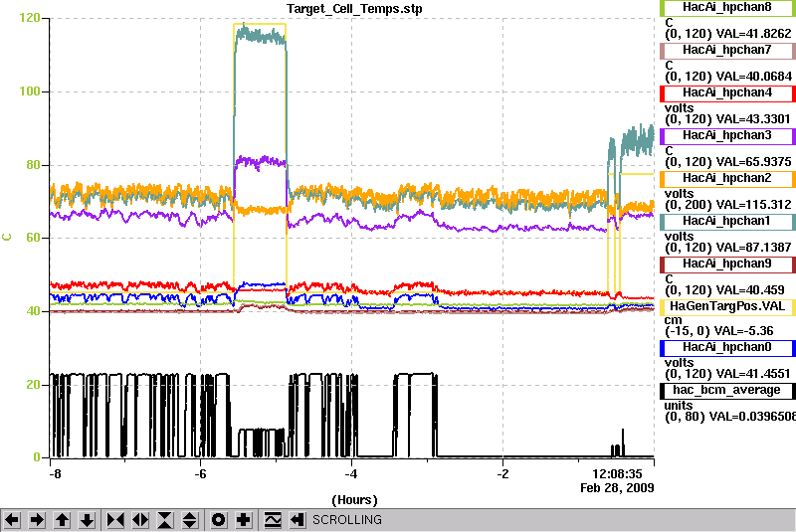Select the HacAi_hpchan1 curve legend button
Viewport: 796px width, 532px height.
[727, 222]
